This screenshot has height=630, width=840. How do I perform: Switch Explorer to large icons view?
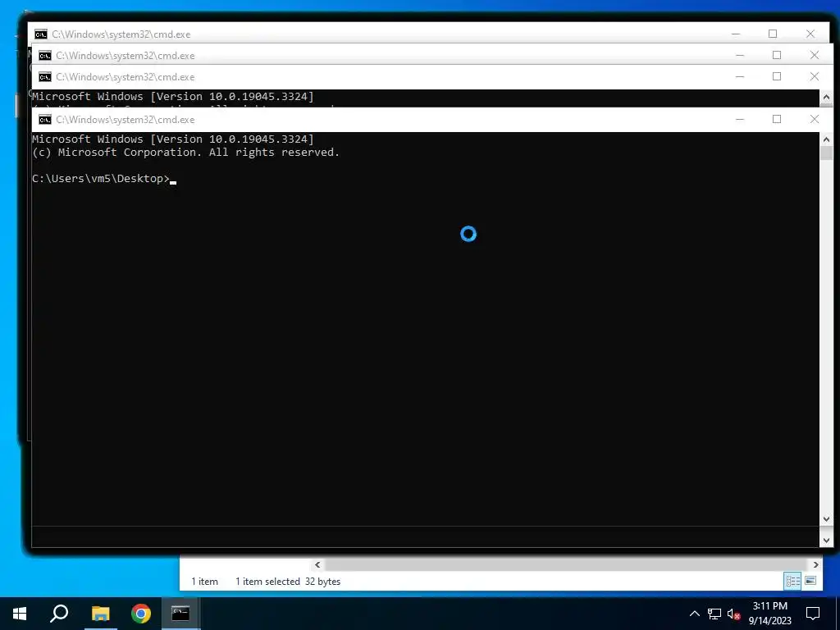coord(810,581)
